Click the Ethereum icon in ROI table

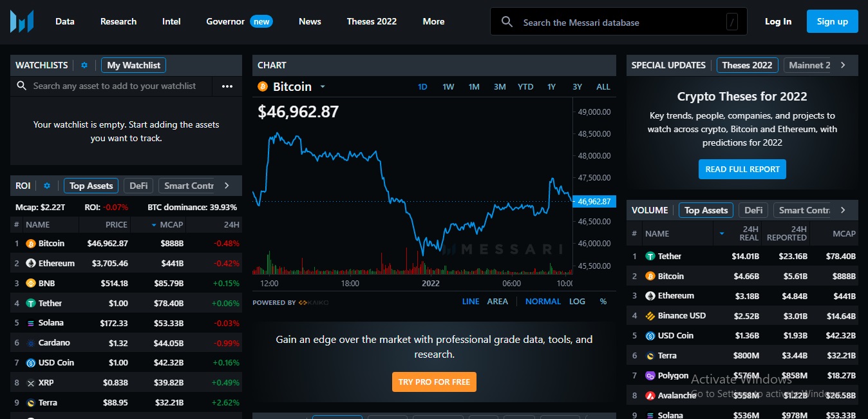coord(30,264)
